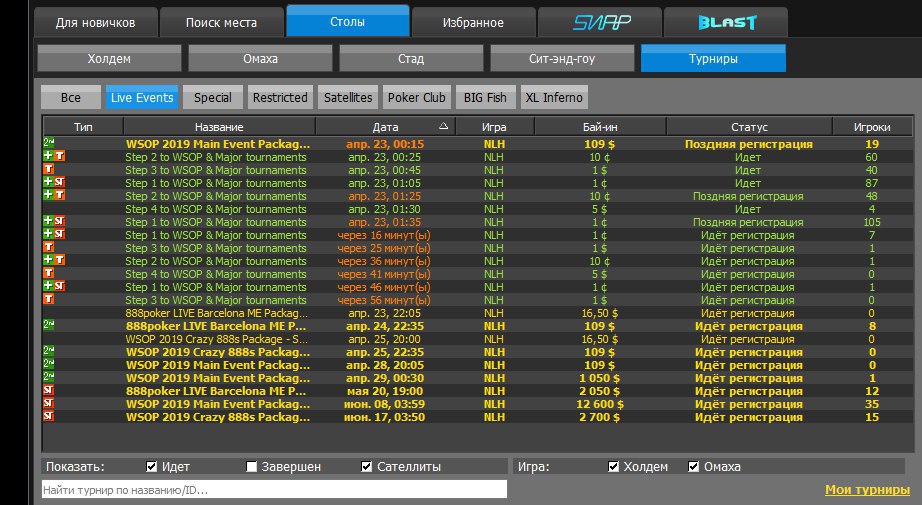The height and width of the screenshot is (505, 922).
Task: Select the Satellites filter button
Action: click(349, 97)
